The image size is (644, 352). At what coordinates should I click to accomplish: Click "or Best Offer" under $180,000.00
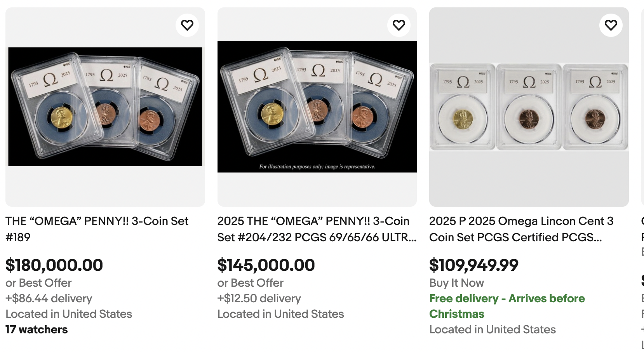(x=38, y=283)
